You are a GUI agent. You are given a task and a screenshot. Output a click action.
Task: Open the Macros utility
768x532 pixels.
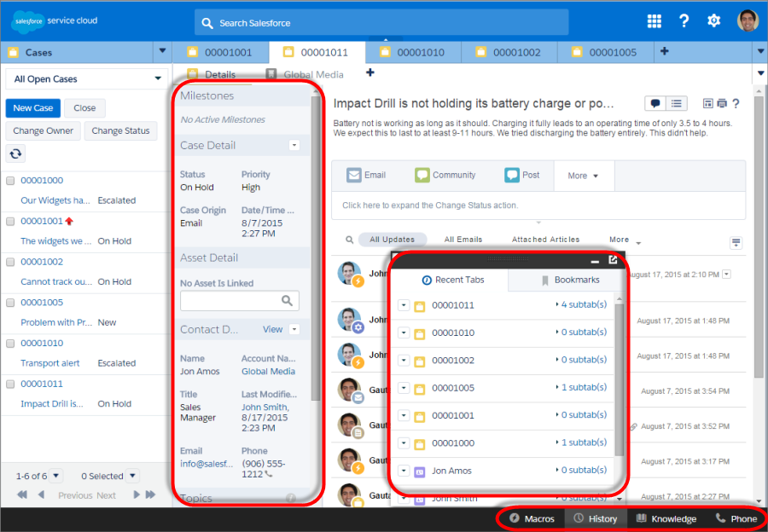coord(532,518)
